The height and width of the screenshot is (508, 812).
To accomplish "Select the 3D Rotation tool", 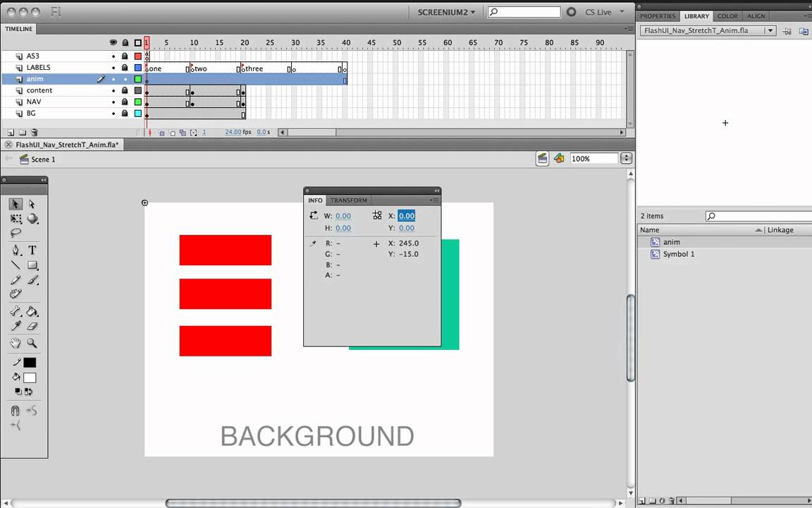I will [x=32, y=219].
